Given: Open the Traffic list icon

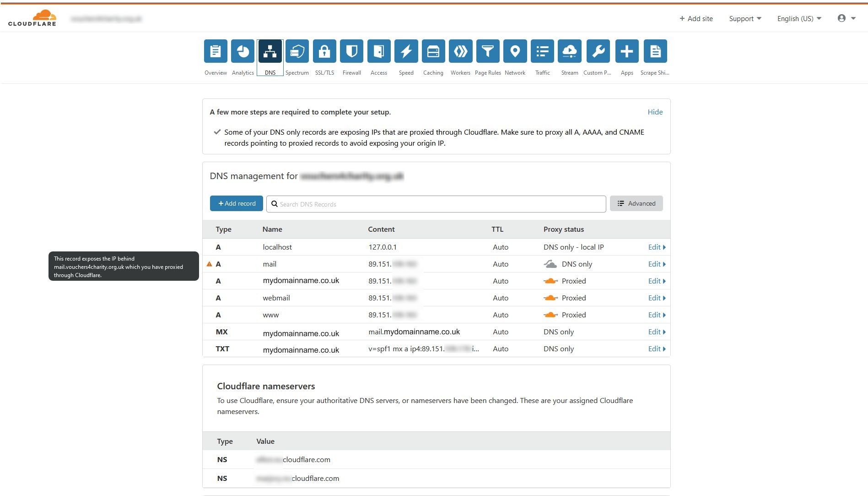Looking at the screenshot, I should click(x=542, y=51).
